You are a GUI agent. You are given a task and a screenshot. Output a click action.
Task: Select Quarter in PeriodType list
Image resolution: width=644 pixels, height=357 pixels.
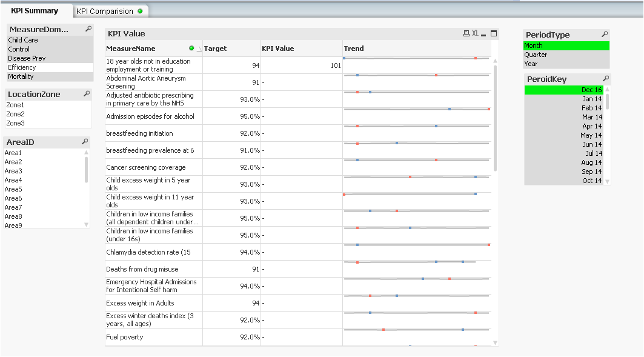point(536,55)
